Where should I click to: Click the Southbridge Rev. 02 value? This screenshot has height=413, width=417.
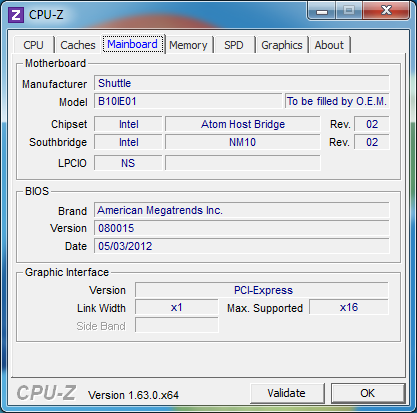coord(372,142)
